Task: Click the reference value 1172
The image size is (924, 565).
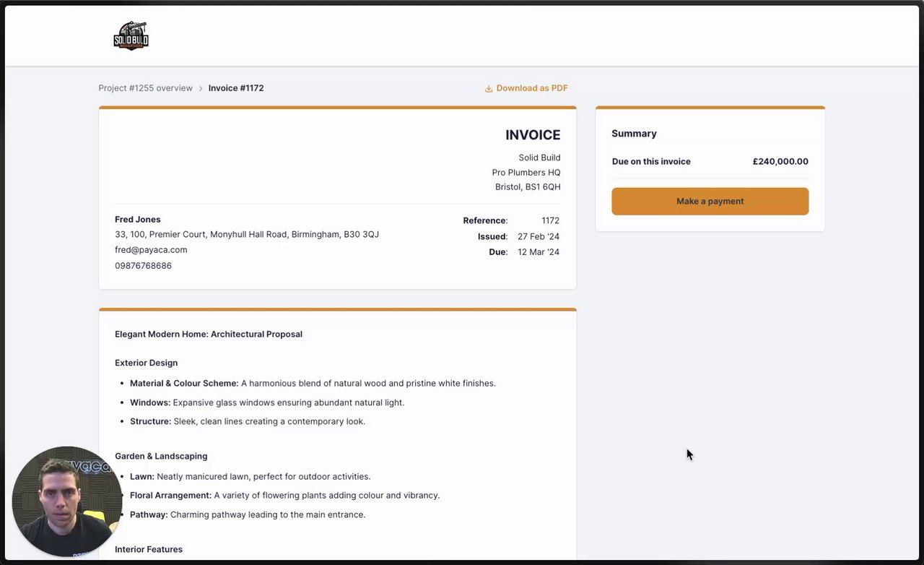Action: [x=550, y=220]
